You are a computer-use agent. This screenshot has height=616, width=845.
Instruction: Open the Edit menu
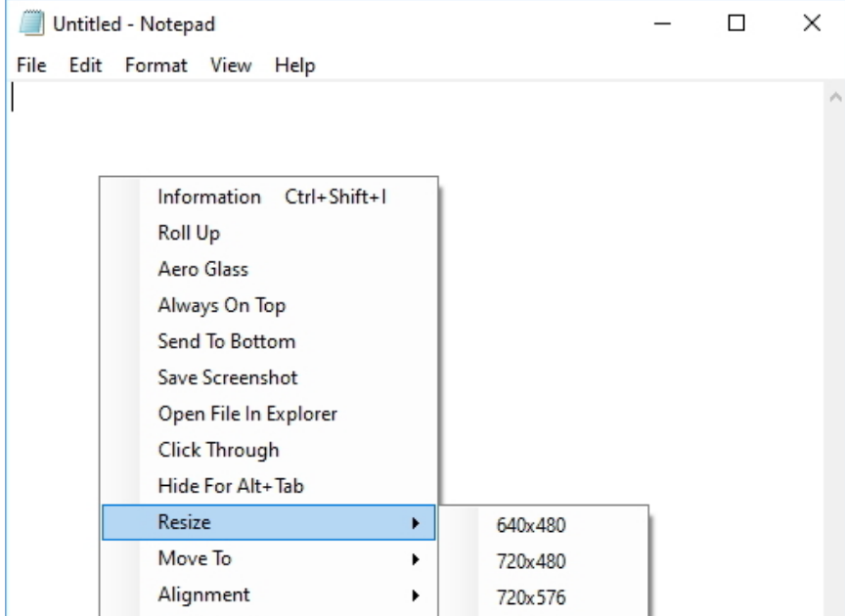85,66
